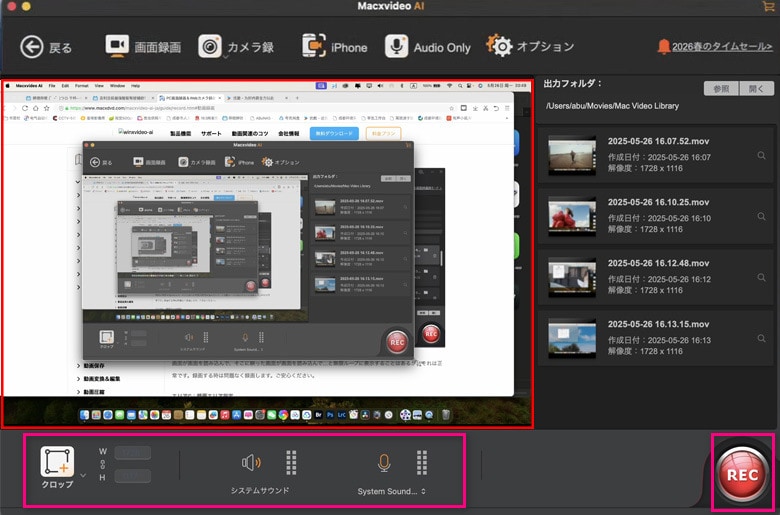The width and height of the screenshot is (780, 515).
Task: Click the 開く open folder button
Action: pos(756,89)
